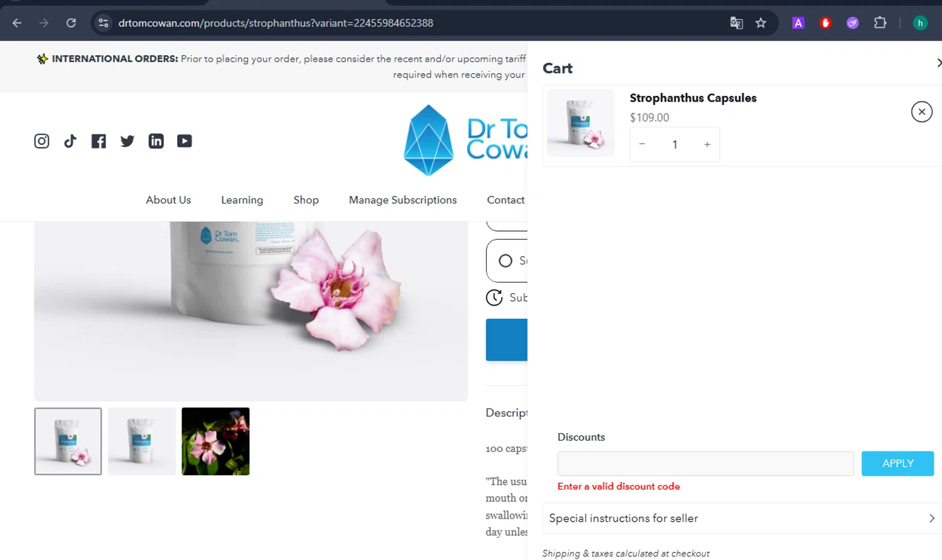Click the 'Enter a valid discount code' message

(619, 487)
